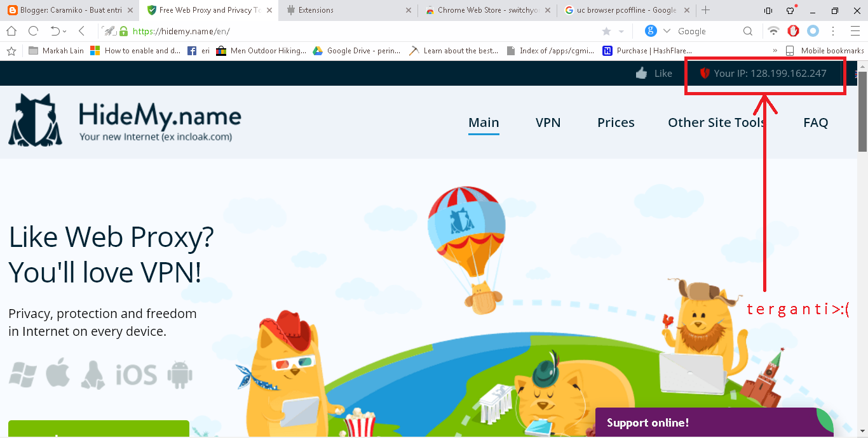This screenshot has height=438, width=868.
Task: Click the undo closed tab icon
Action: tap(55, 31)
